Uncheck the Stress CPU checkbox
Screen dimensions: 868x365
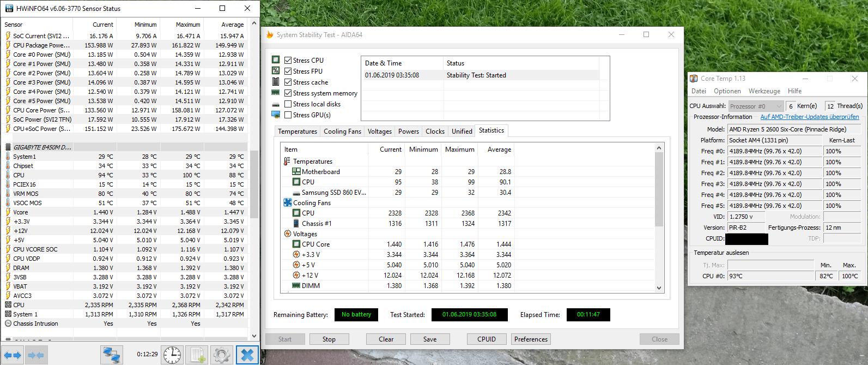(x=288, y=60)
